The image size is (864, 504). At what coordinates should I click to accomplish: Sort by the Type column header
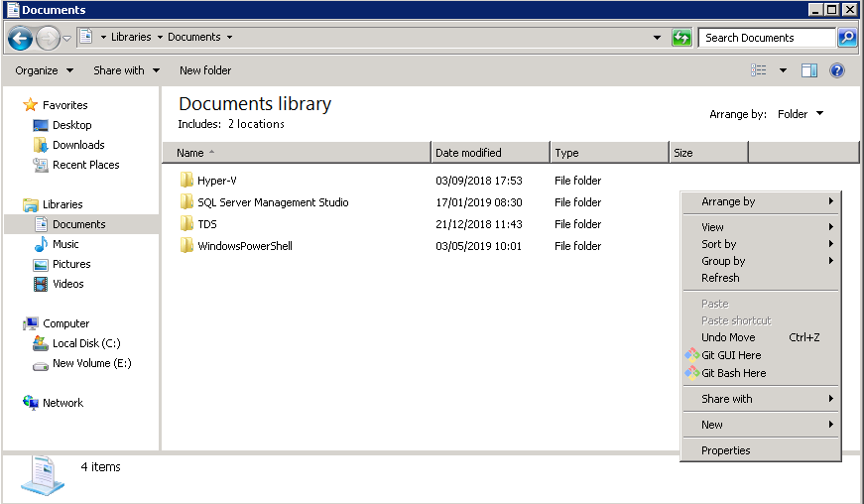pyautogui.click(x=609, y=153)
